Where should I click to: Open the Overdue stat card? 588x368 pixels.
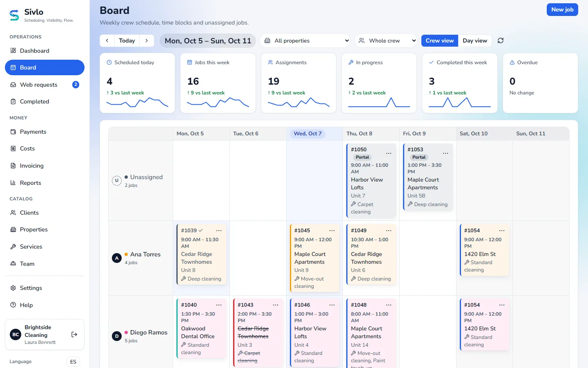540,83
